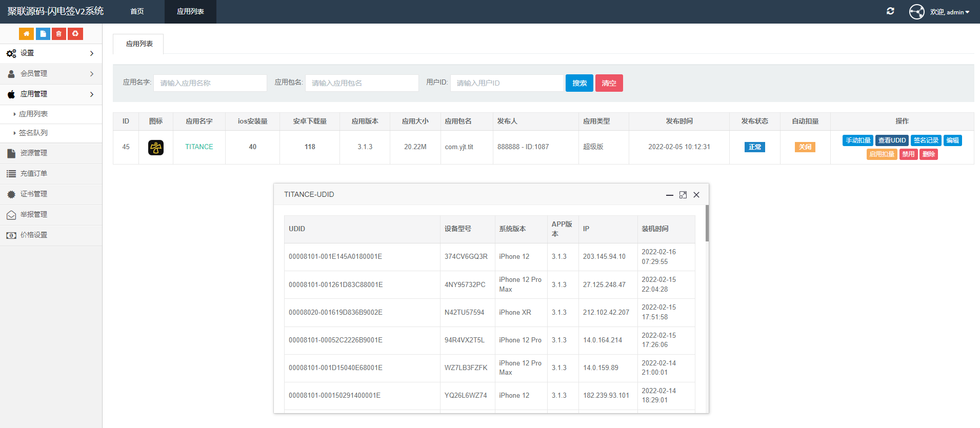Click the 编辑 button
980x428 pixels.
tap(953, 140)
